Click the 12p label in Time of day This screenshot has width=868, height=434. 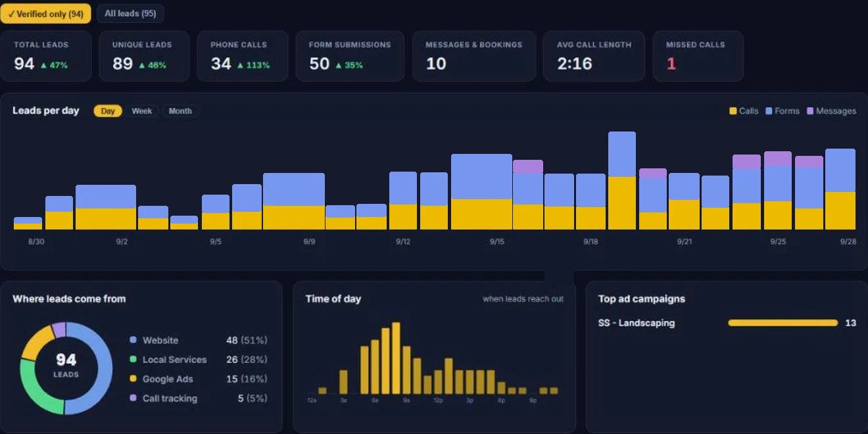[x=438, y=400]
